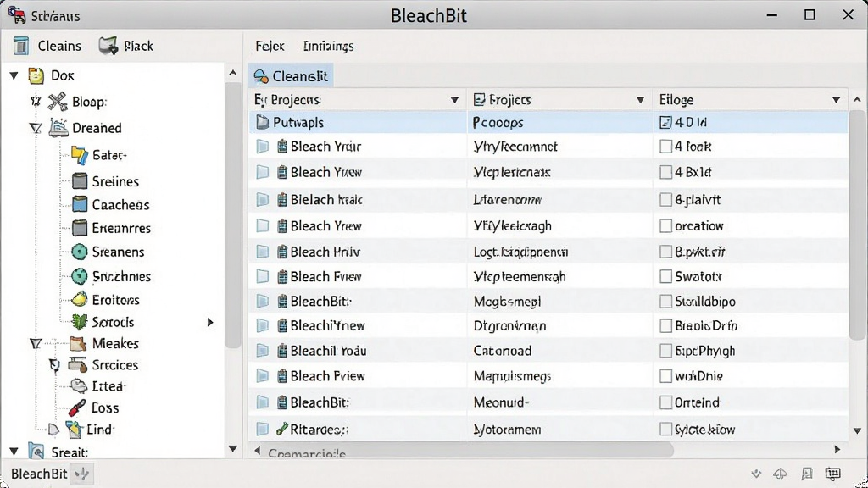868x488 pixels.
Task: Enable the 6-plaivit checkbox
Action: coord(665,199)
